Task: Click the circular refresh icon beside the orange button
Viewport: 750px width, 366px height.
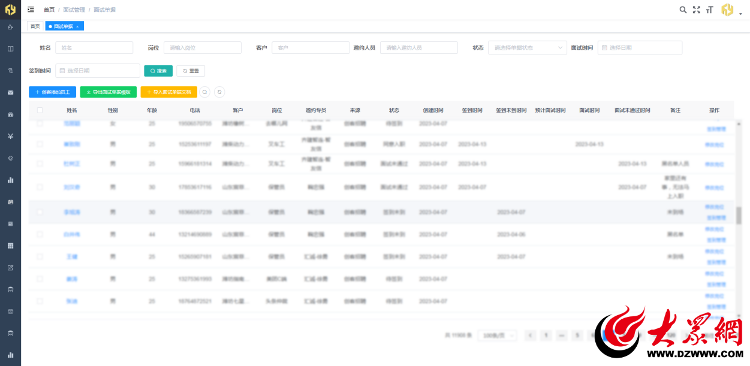Action: pos(204,92)
